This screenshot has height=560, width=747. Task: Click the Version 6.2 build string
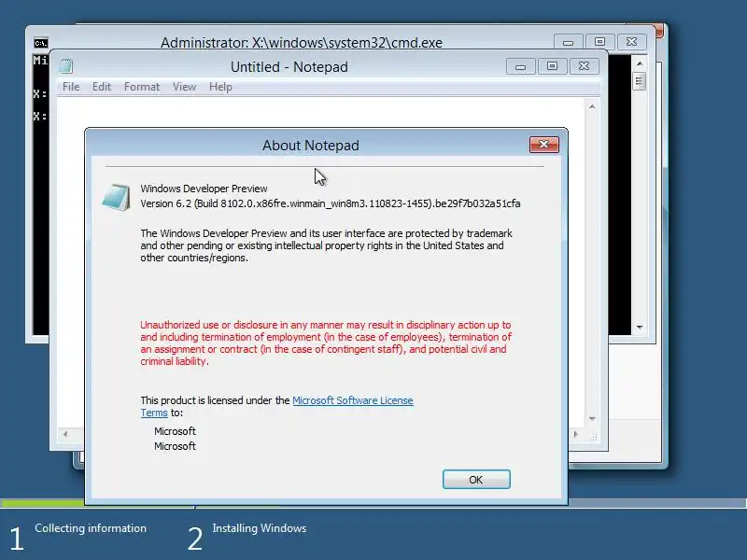click(x=331, y=203)
